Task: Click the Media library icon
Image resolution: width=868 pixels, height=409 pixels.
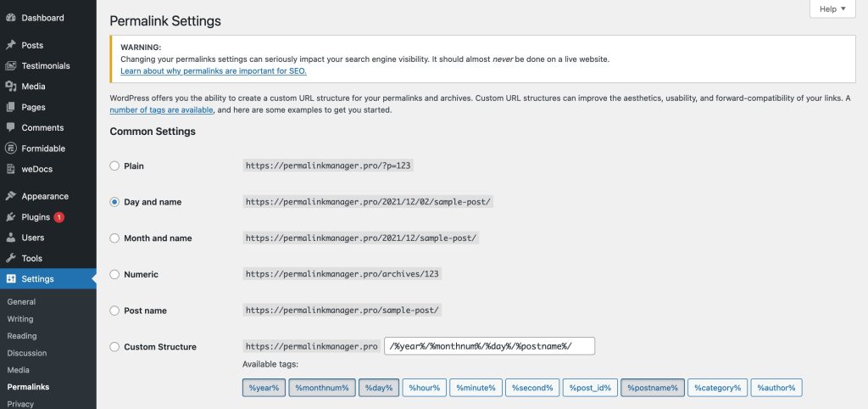Action: tap(10, 86)
